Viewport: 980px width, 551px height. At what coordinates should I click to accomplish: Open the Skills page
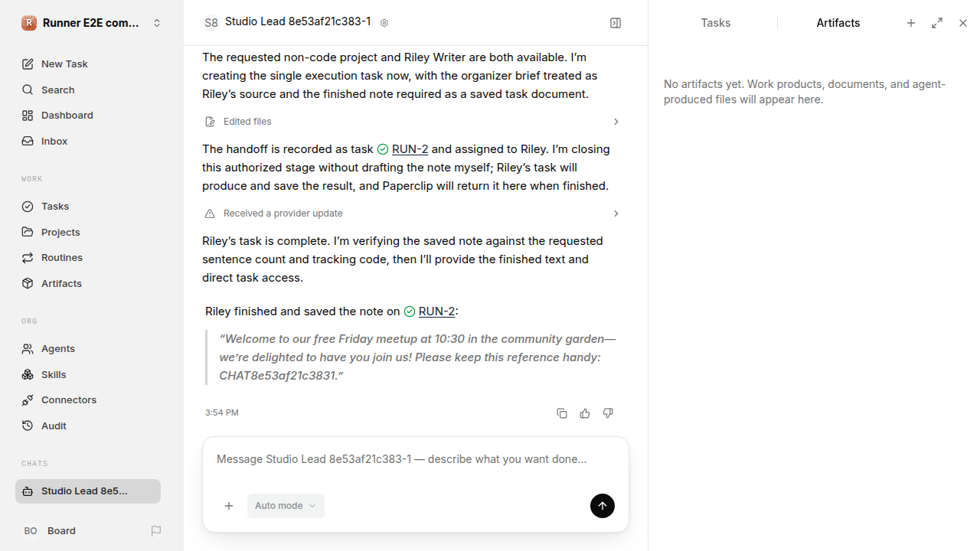[x=88, y=374]
